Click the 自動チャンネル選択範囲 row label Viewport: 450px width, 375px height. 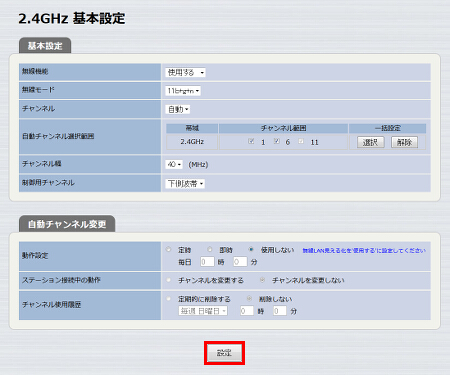(x=58, y=136)
